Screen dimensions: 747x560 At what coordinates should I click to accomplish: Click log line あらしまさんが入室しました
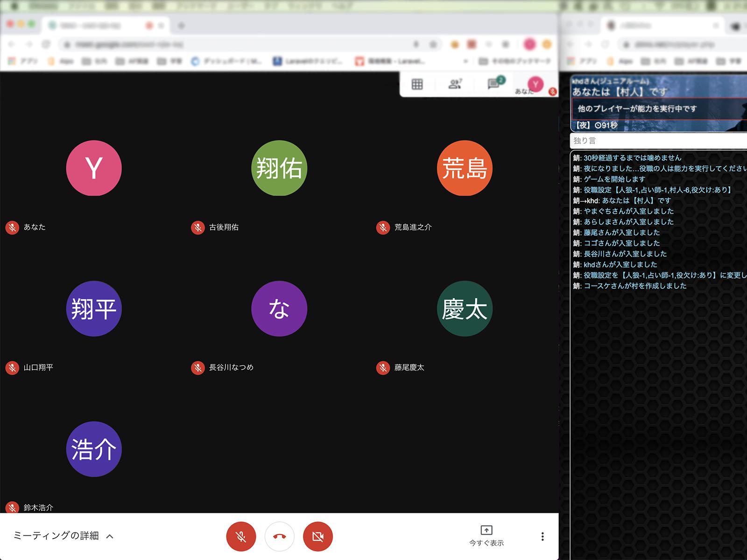point(623,222)
